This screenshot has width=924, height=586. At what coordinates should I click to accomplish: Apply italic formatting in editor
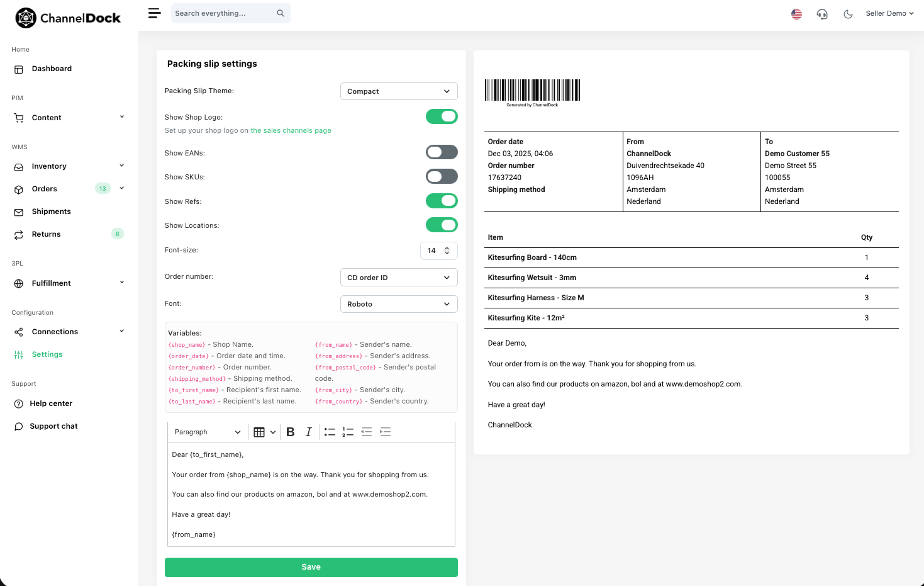pos(308,432)
